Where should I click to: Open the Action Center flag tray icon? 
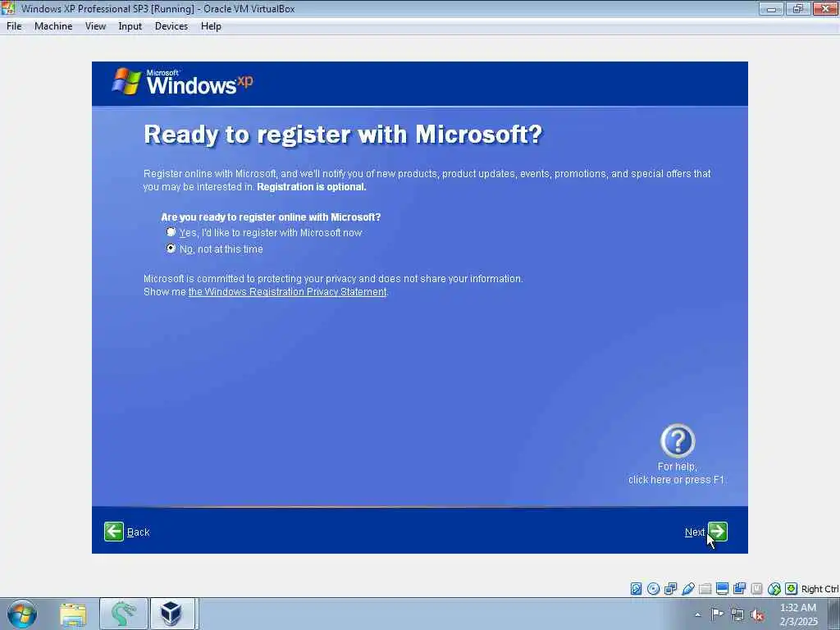pos(717,614)
